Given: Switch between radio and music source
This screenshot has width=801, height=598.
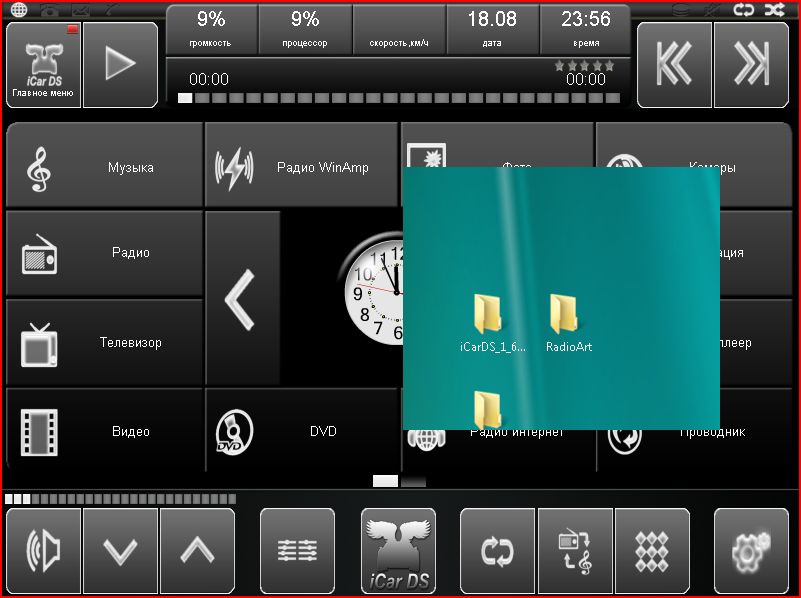Looking at the screenshot, I should [575, 551].
